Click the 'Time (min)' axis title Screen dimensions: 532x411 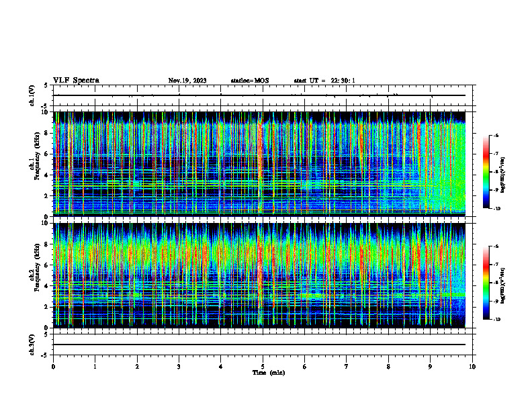269,373
